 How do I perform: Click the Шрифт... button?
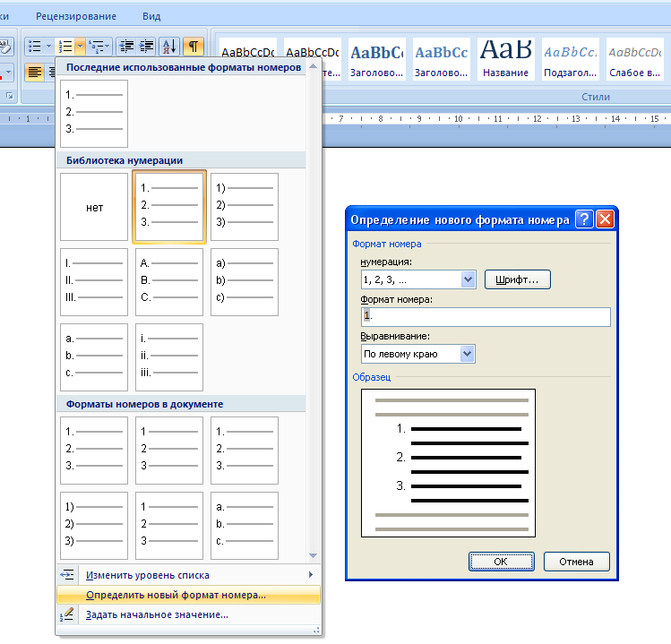518,279
